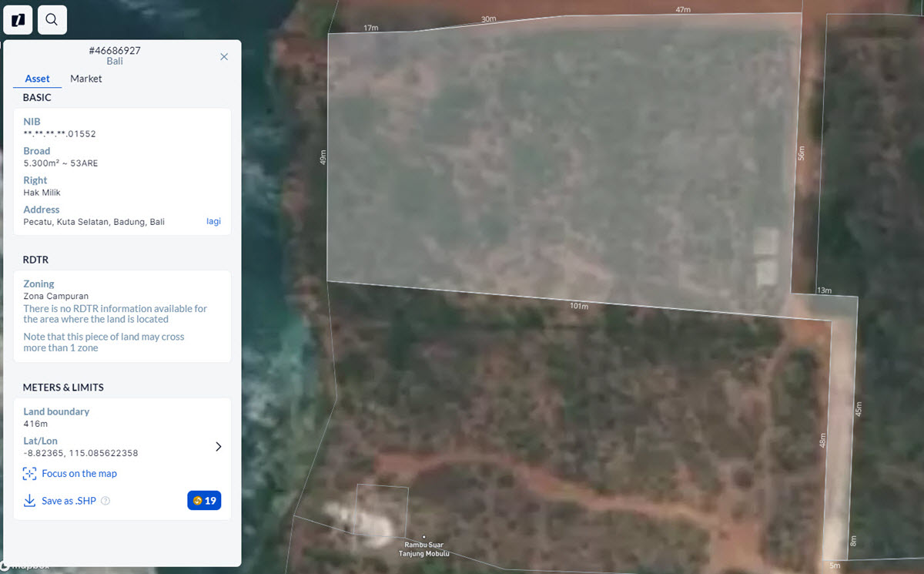Expand the Lat/Lon chevron arrow
Image resolution: width=924 pixels, height=574 pixels.
pyautogui.click(x=218, y=447)
